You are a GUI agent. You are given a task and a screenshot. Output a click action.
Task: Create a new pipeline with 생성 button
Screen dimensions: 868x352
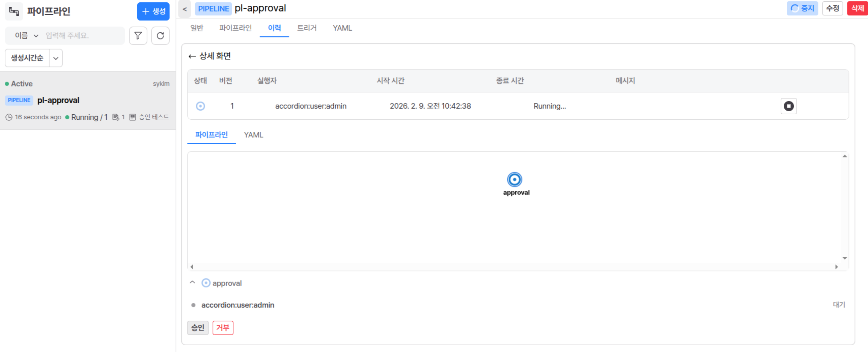153,11
